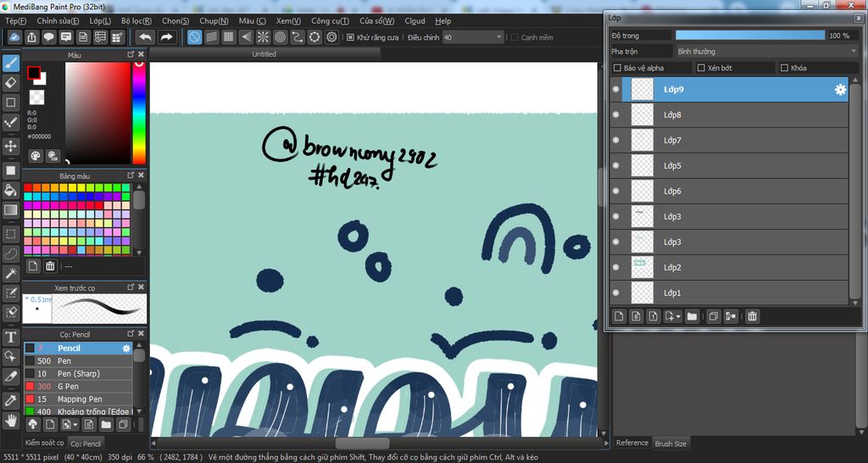Select the Hand pan tool
Viewport: 868px width, 463px height.
click(x=10, y=420)
